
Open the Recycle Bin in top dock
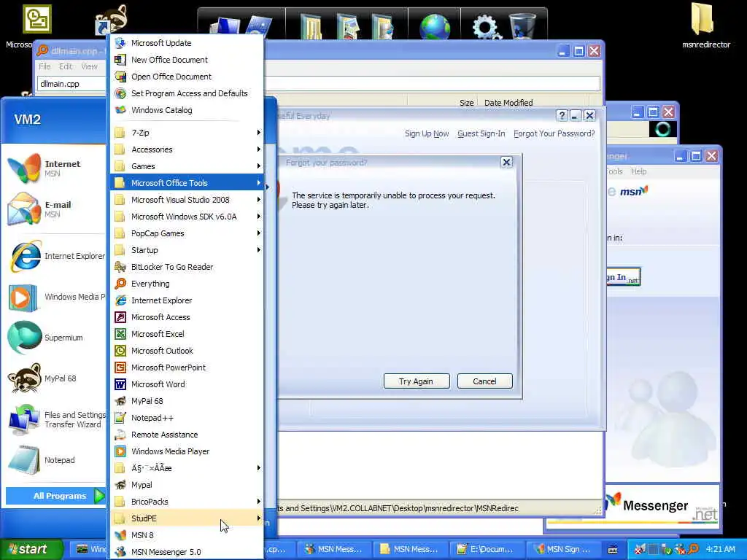pyautogui.click(x=522, y=26)
